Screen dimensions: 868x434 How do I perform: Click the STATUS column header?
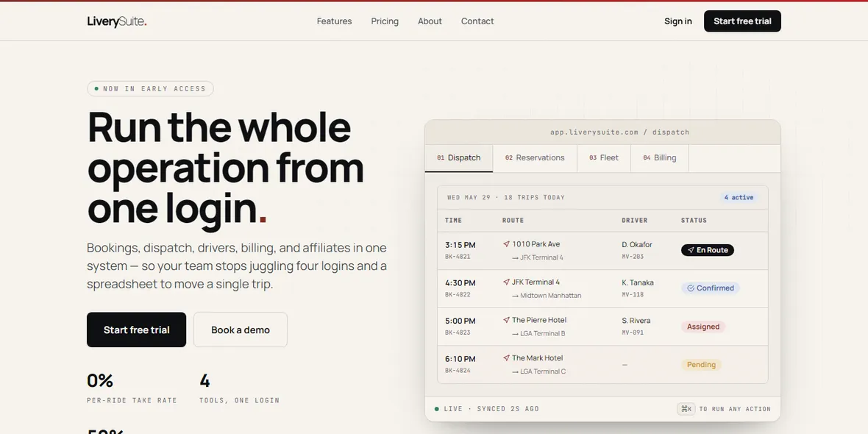[694, 221]
